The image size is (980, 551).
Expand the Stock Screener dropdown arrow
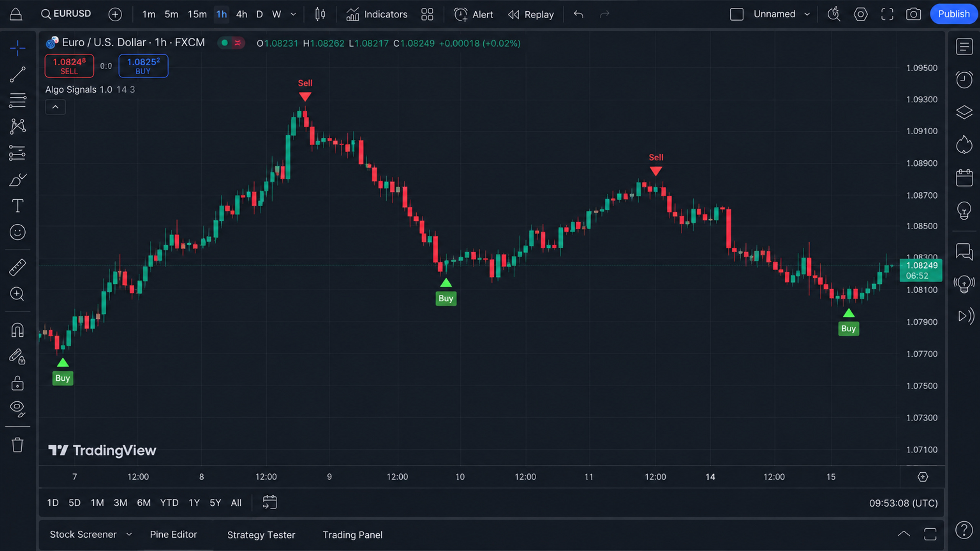129,534
